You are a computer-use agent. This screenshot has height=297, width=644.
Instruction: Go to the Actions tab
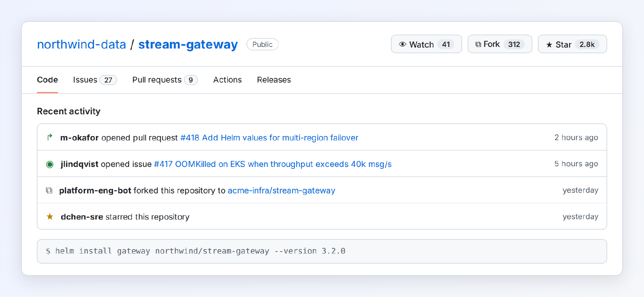pyautogui.click(x=227, y=80)
